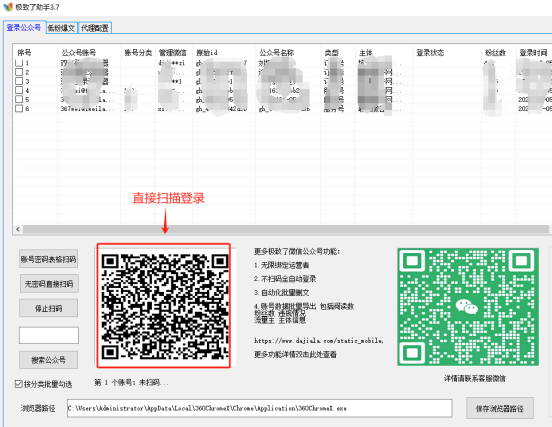Viewport: 552px width, 427px height.
Task: Click the 类型 column header
Action: click(x=331, y=53)
